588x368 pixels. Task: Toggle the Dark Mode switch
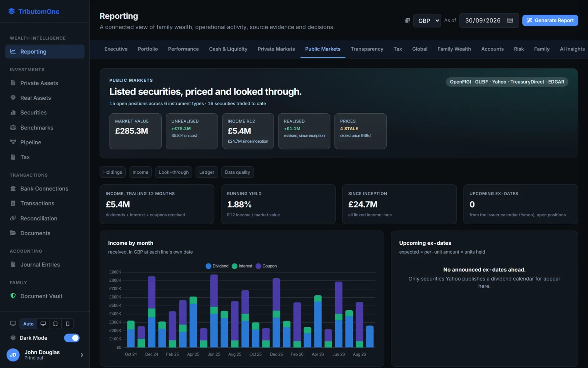point(72,338)
